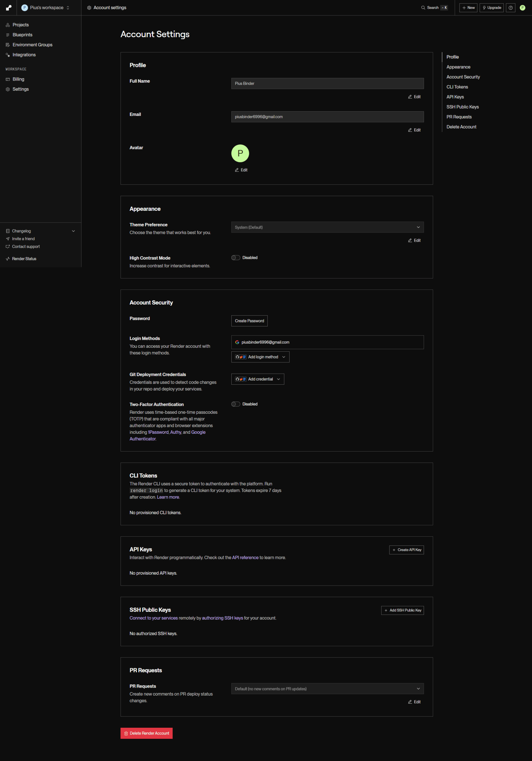This screenshot has width=532, height=761.
Task: Open the Theme Preference dropdown
Action: [x=327, y=227]
